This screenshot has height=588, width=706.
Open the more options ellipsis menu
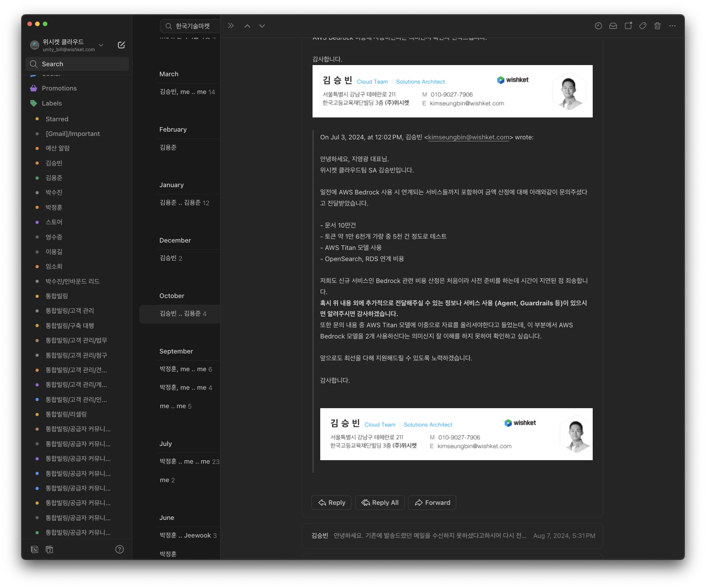(x=672, y=26)
